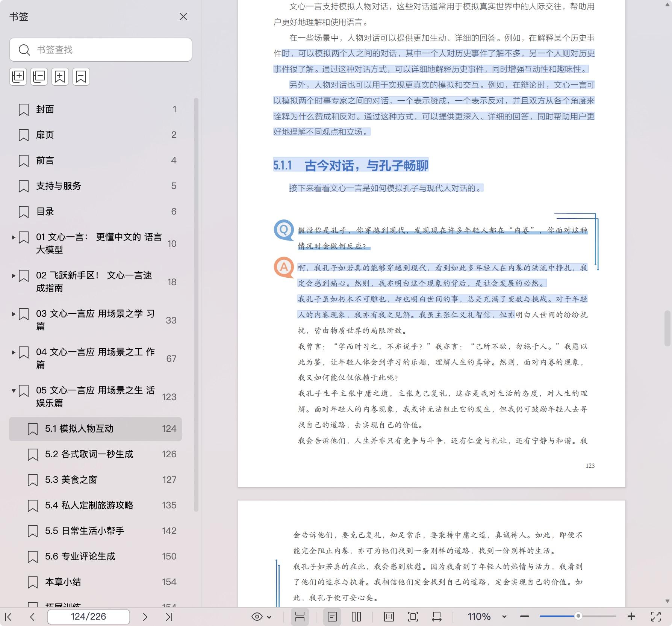Switch to single page layout
This screenshot has width=672, height=626.
332,617
